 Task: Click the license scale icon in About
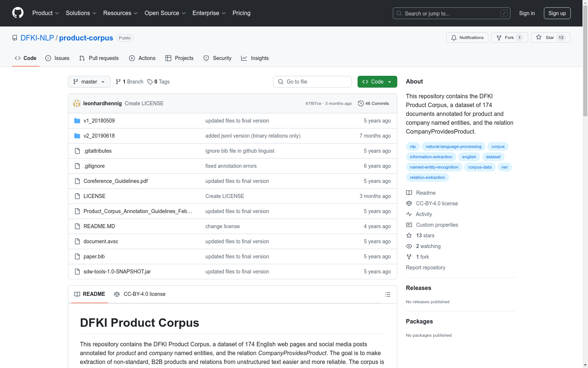[409, 204]
